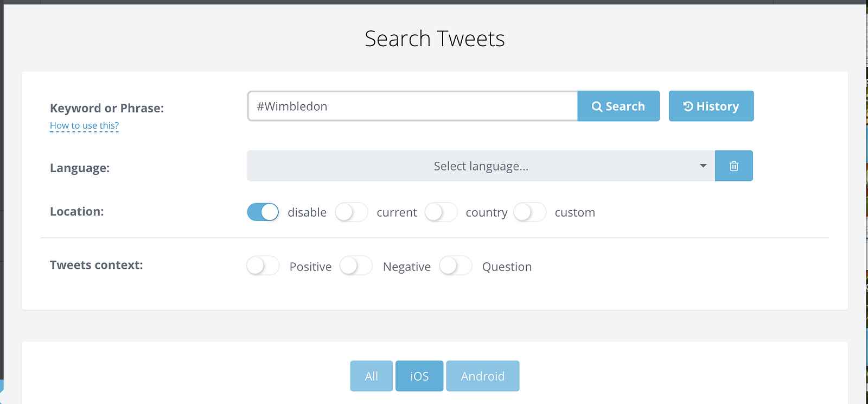Click the Search Tweets heading
The height and width of the screenshot is (404, 868).
coord(435,39)
